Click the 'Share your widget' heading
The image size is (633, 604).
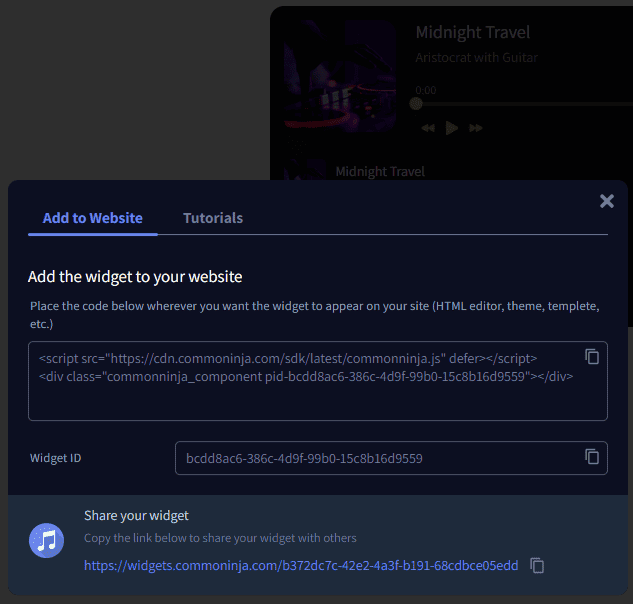tap(136, 516)
